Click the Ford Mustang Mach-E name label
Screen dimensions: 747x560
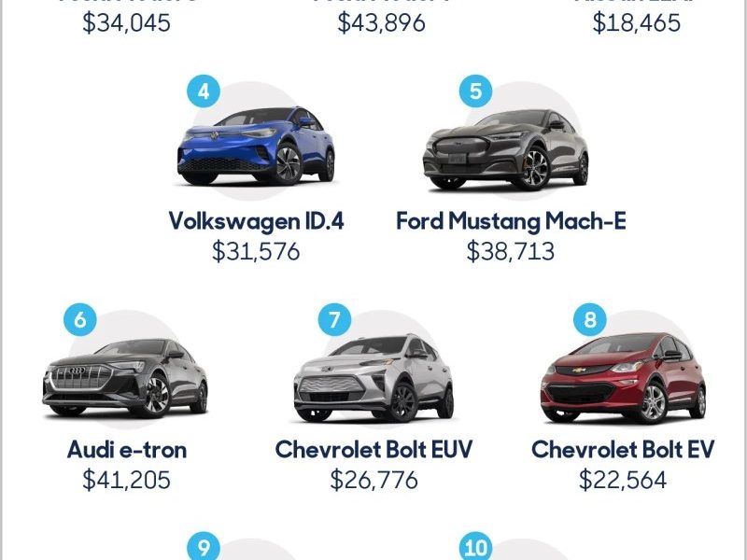pyautogui.click(x=511, y=221)
